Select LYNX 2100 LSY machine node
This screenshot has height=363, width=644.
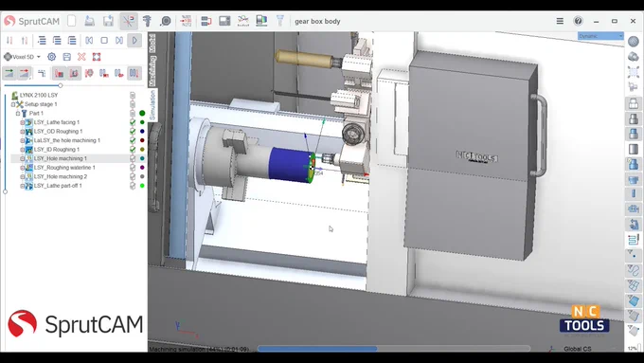[39, 95]
